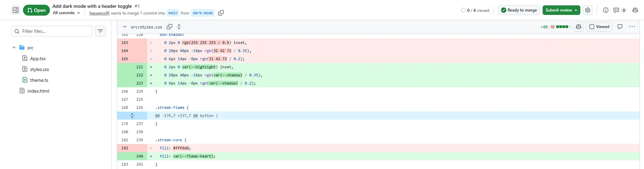
Task: Copy the src/styles.css file path
Action: click(169, 27)
